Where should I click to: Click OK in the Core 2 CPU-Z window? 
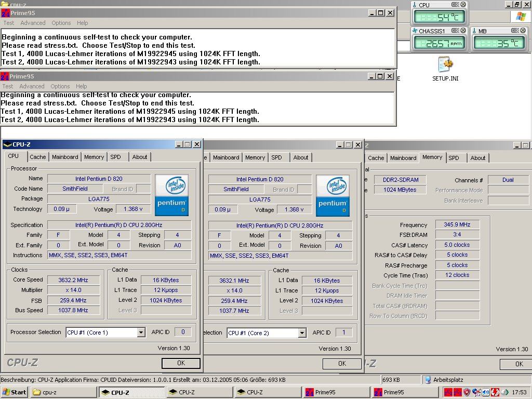[342, 364]
